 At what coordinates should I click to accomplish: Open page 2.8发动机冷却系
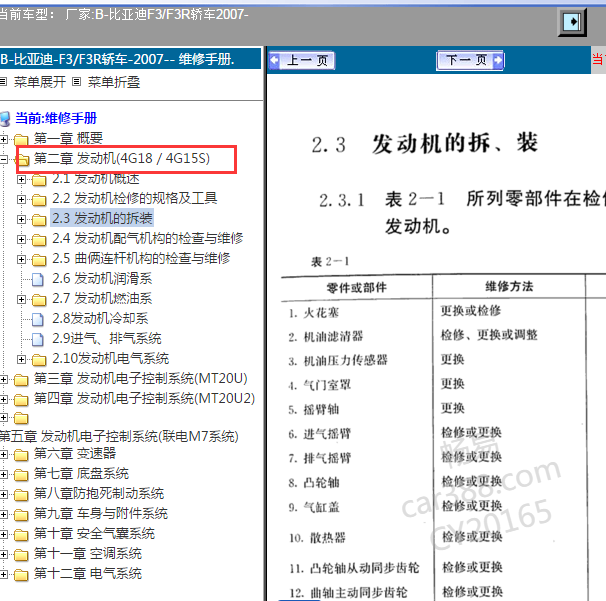coord(100,318)
